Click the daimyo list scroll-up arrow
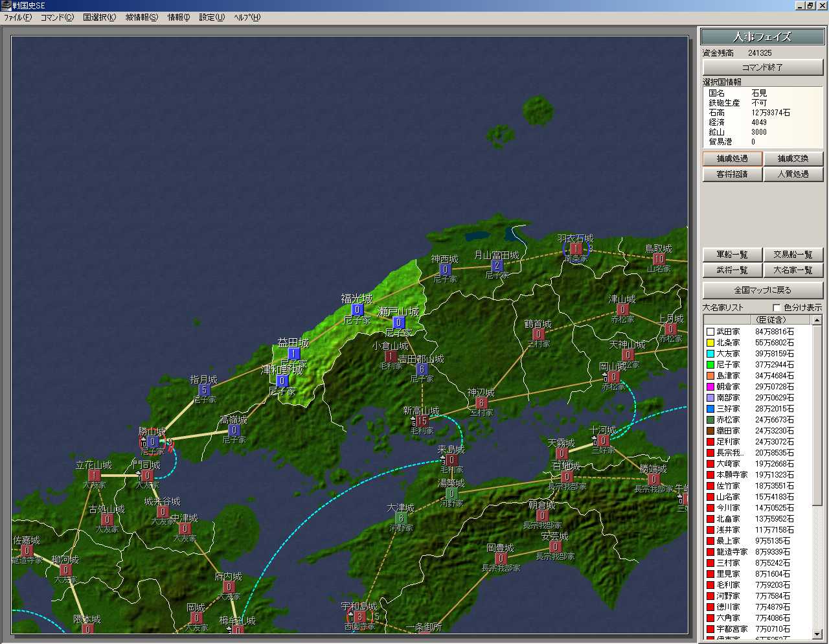 click(817, 320)
